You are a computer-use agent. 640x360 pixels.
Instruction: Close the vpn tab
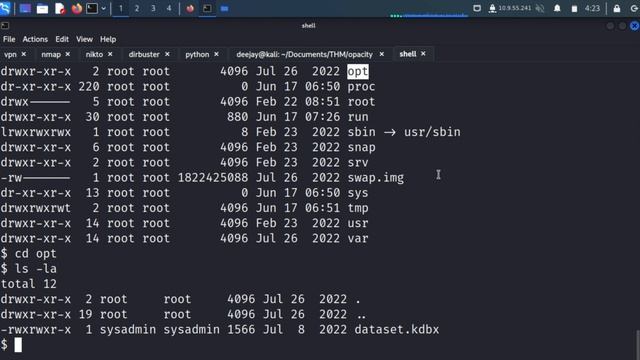click(24, 54)
